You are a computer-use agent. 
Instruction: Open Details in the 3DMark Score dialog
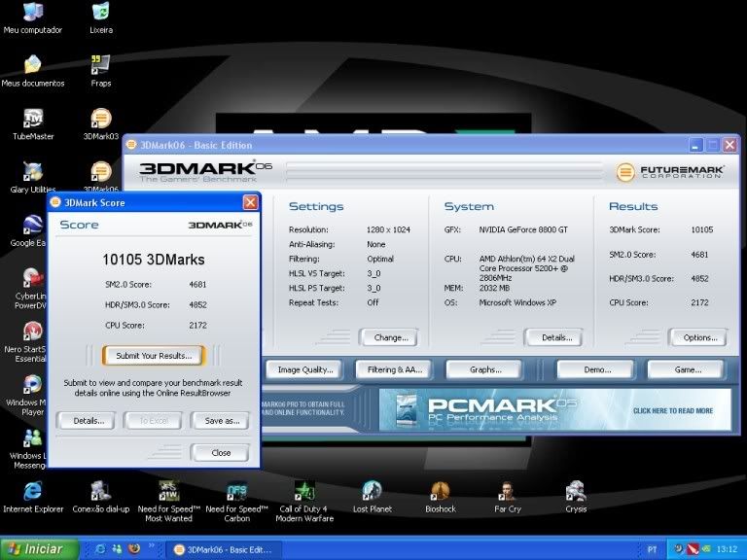(x=89, y=421)
